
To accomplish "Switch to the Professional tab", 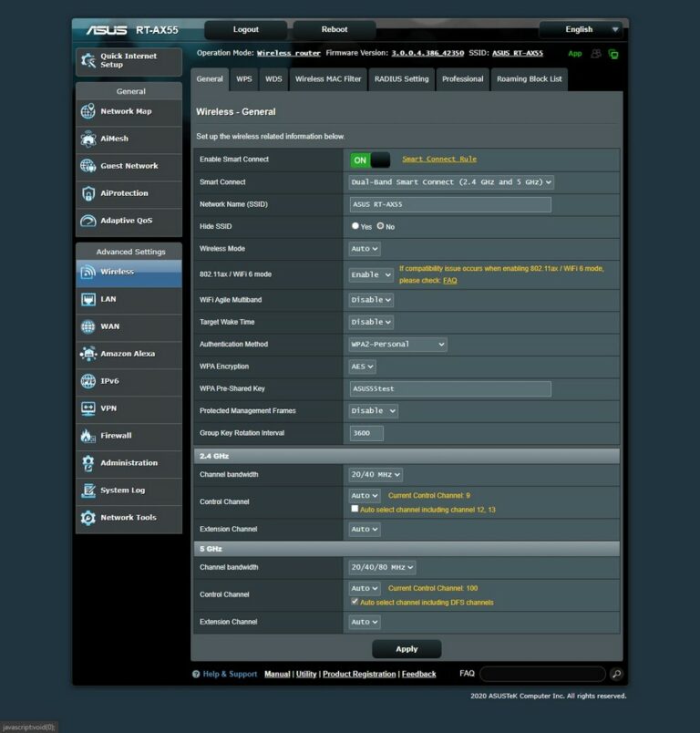I will click(463, 79).
